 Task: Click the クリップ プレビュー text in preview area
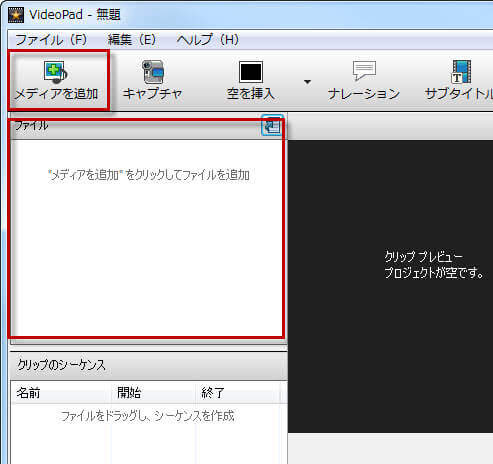[x=423, y=257]
